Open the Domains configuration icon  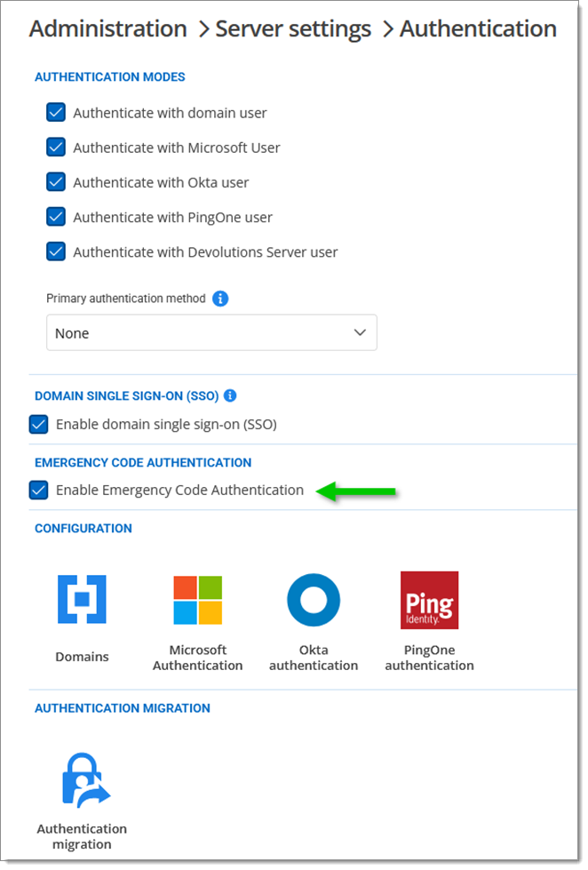(82, 600)
